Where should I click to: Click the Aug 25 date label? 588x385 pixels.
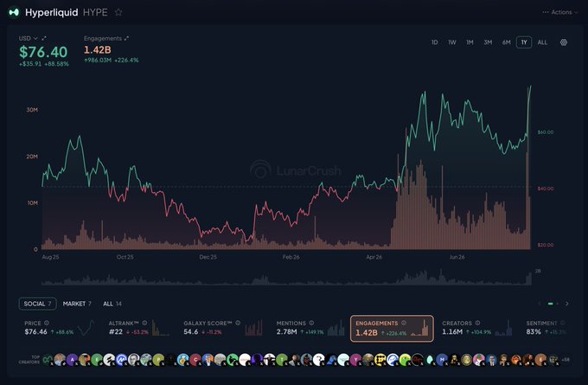tap(50, 257)
